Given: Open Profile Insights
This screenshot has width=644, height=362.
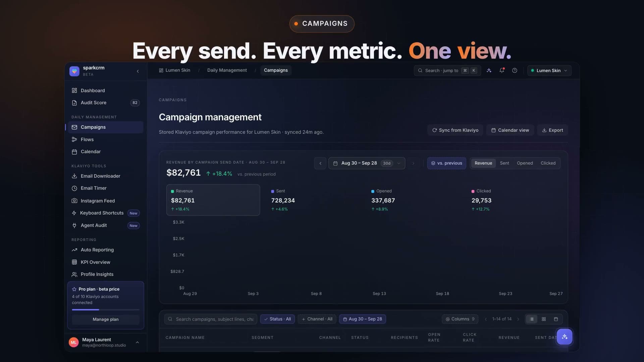Looking at the screenshot, I should (106, 274).
